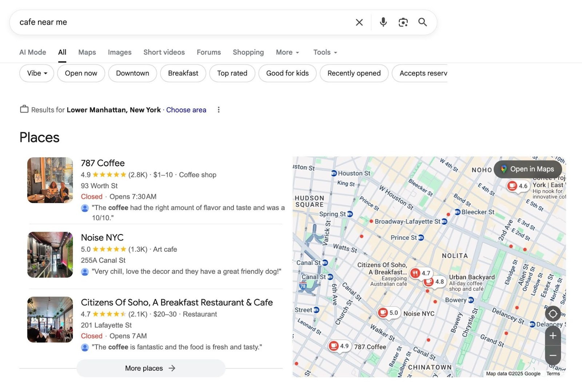Enable the Open now filter

(81, 73)
